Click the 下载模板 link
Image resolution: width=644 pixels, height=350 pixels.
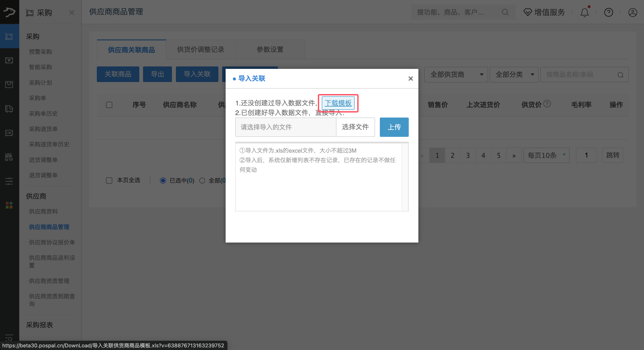pyautogui.click(x=338, y=103)
